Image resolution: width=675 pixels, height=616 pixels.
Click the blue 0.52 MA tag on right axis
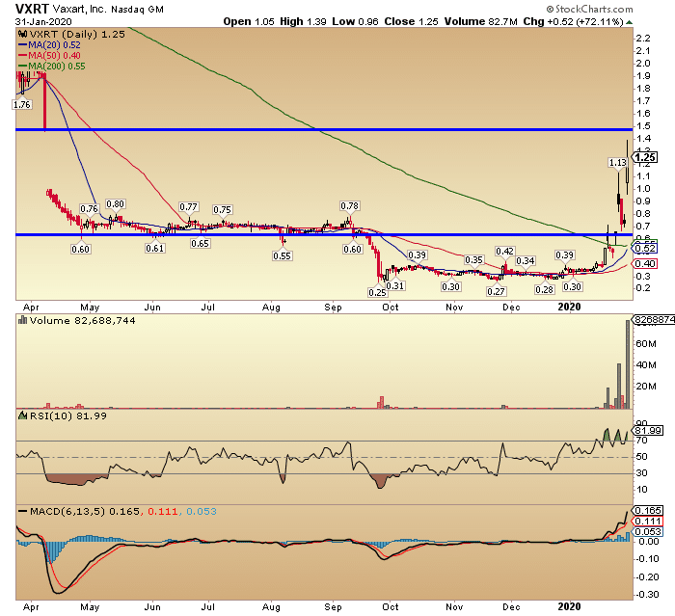[x=644, y=249]
